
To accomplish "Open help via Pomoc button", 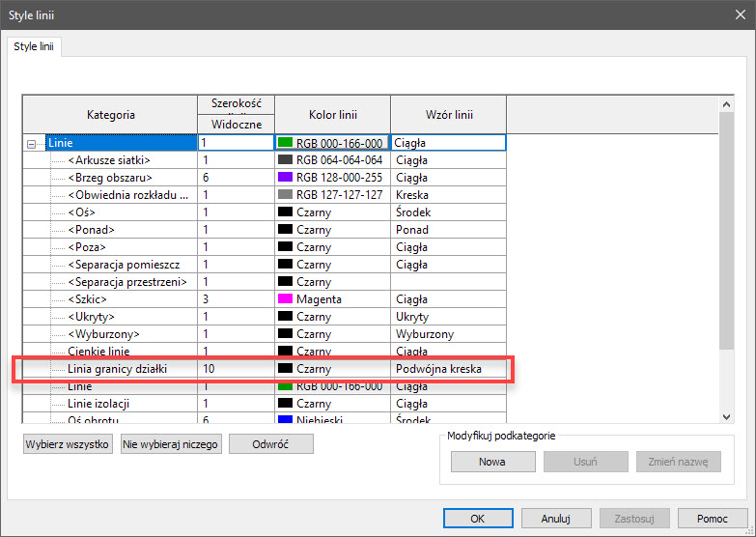I will click(713, 518).
